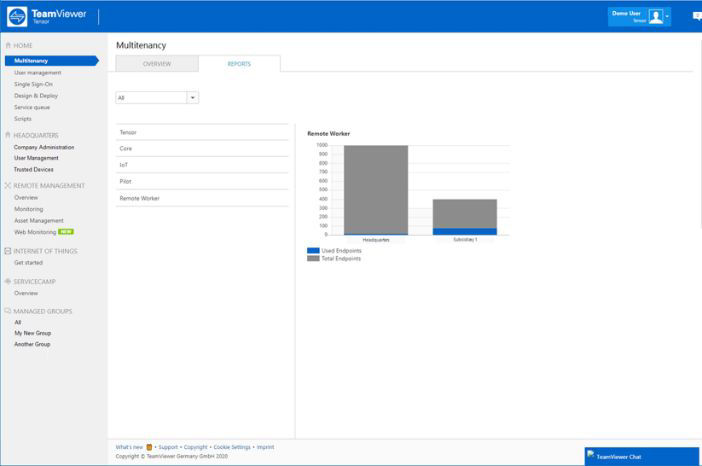Viewport: 702px width, 466px height.
Task: Click the Total Endpoints gray legend swatch
Action: 313,258
